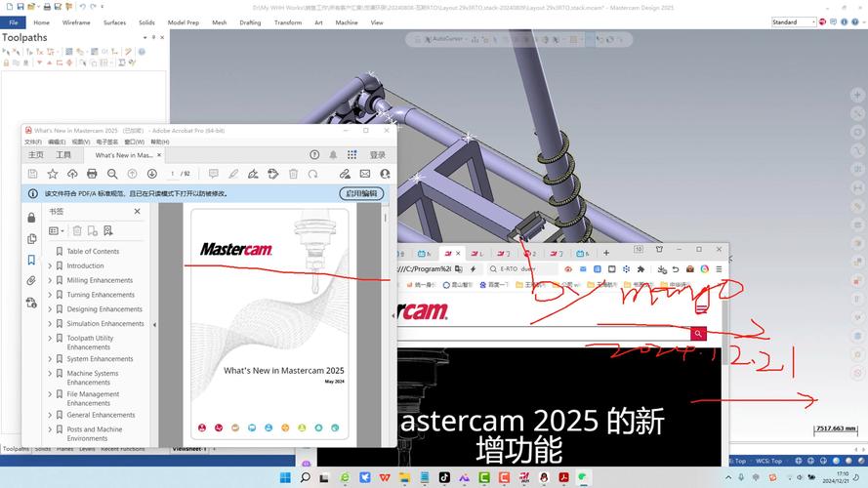Click the trash delete icon in Acrobat toolbar
This screenshot has height=488, width=868.
pyautogui.click(x=293, y=174)
